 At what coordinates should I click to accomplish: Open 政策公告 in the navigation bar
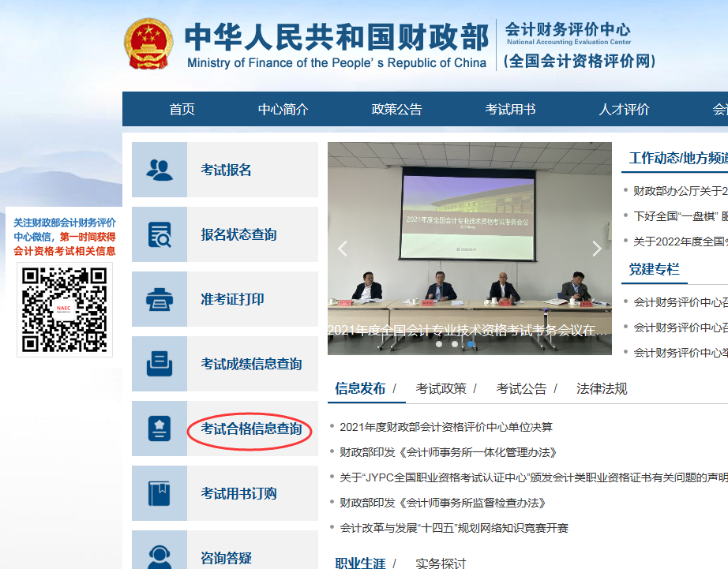[x=396, y=110]
